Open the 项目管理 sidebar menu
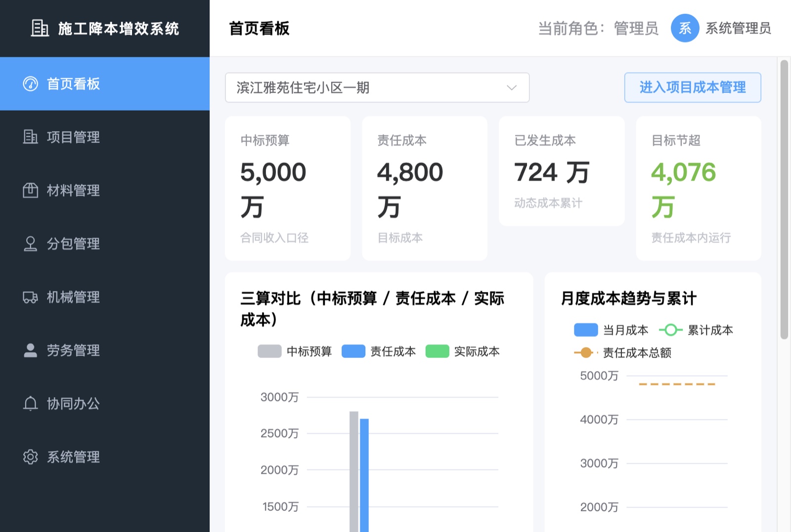The width and height of the screenshot is (791, 532). pos(105,137)
